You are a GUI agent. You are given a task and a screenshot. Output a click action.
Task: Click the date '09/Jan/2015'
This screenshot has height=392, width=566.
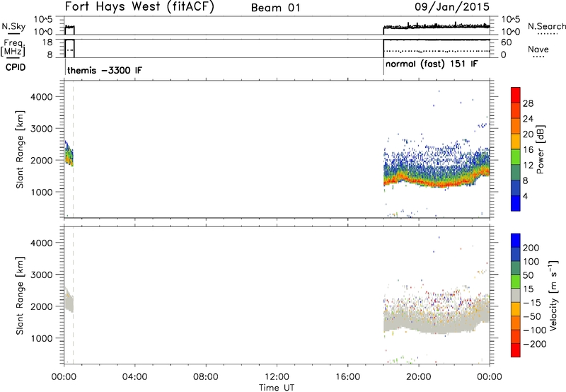[452, 7]
